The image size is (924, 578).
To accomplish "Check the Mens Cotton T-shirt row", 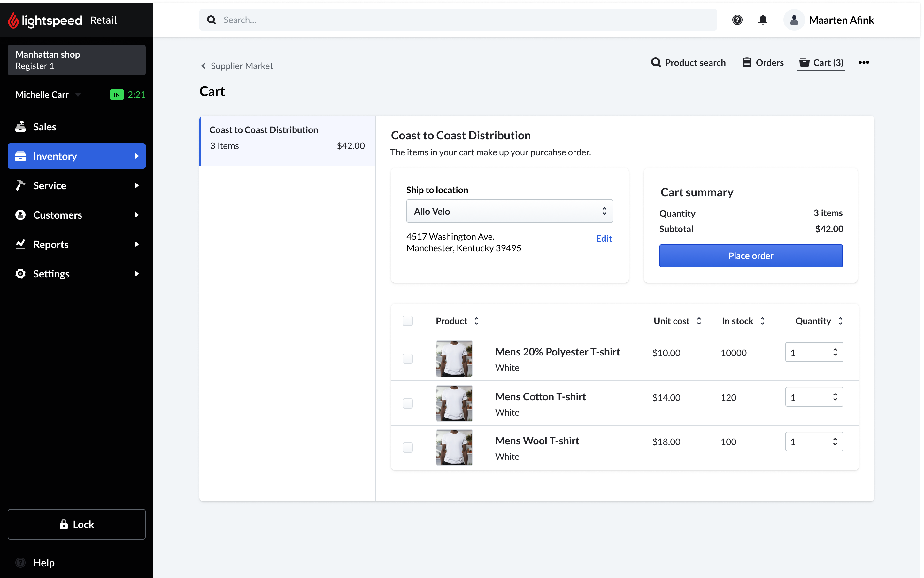I will coord(408,403).
